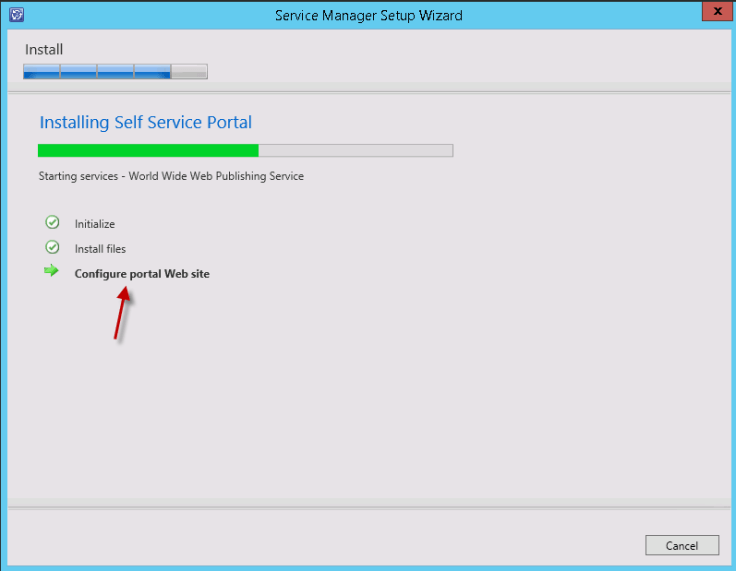Click the first blue wizard step segment
This screenshot has width=736, height=571.
tap(42, 71)
